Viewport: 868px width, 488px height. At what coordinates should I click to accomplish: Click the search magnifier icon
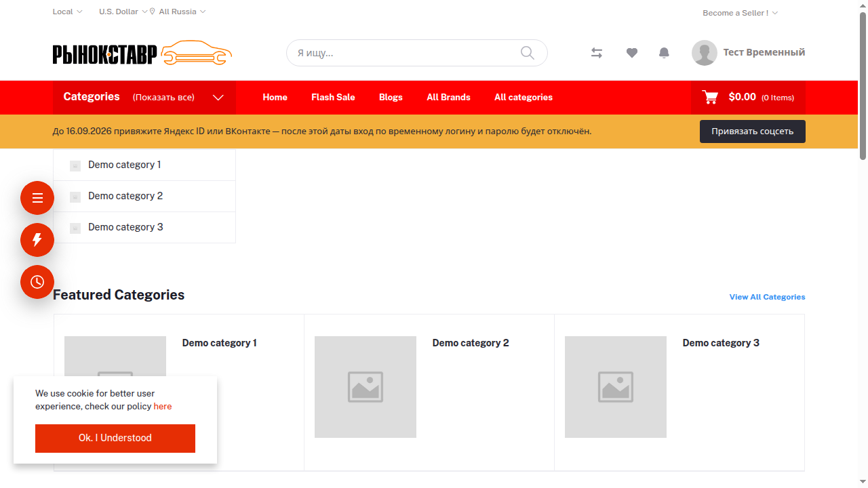528,53
